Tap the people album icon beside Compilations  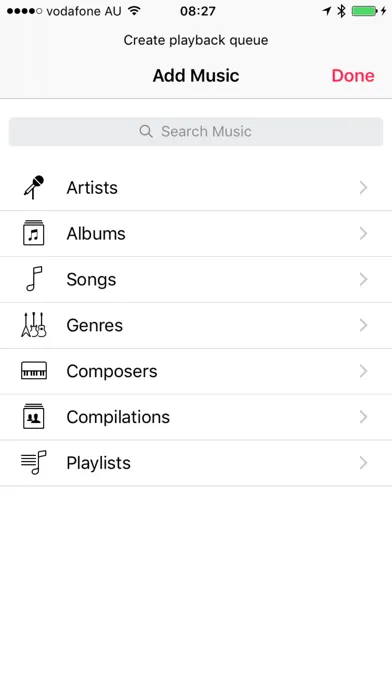[x=34, y=416]
